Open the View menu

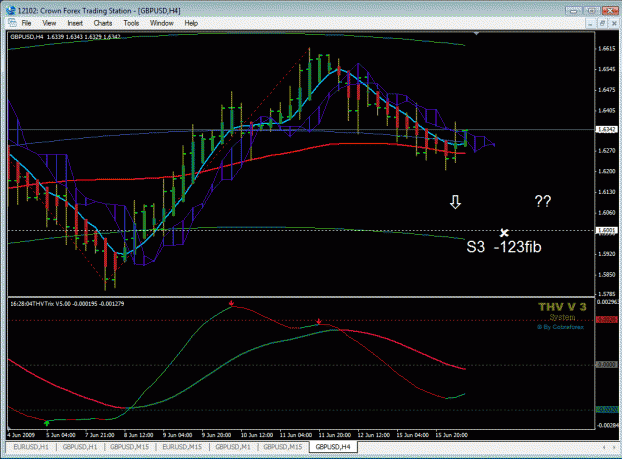tap(49, 23)
